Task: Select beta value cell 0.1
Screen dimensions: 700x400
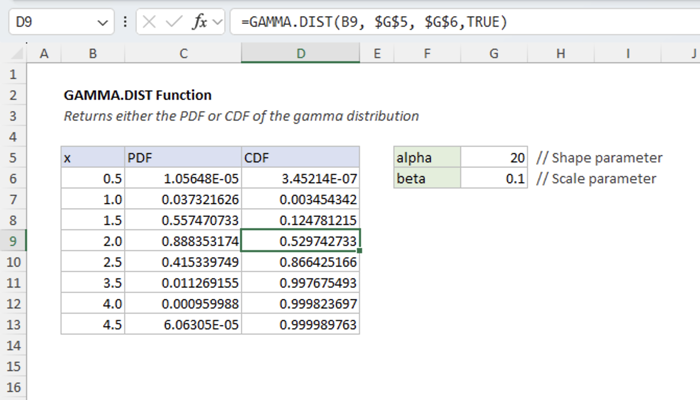Action: point(494,179)
